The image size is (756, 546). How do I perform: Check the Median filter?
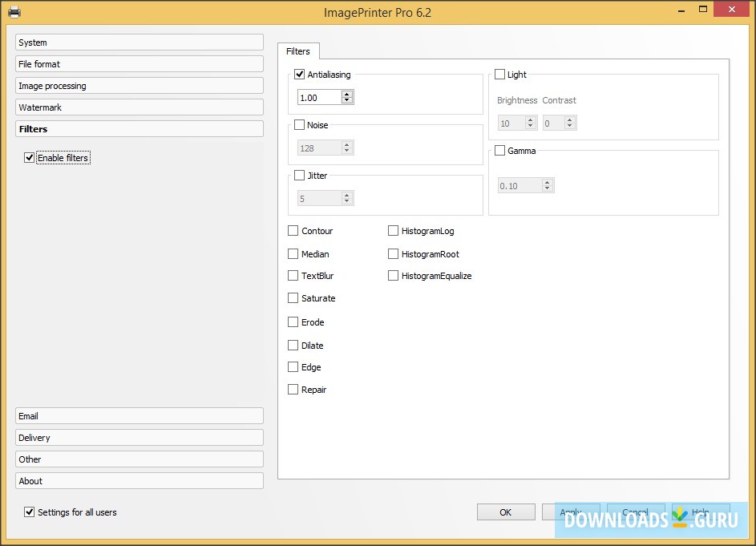click(x=293, y=253)
